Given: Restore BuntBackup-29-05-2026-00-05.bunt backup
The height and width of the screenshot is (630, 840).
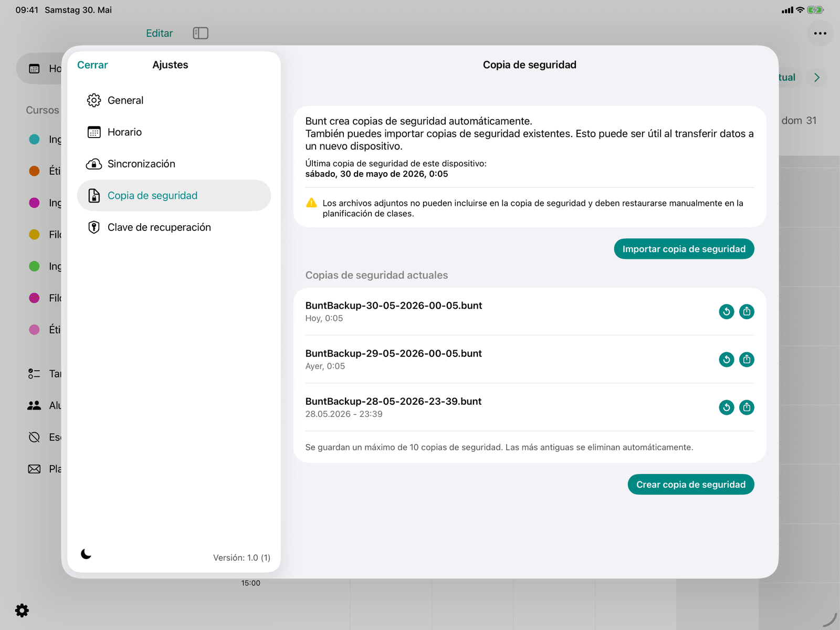Looking at the screenshot, I should 727,360.
